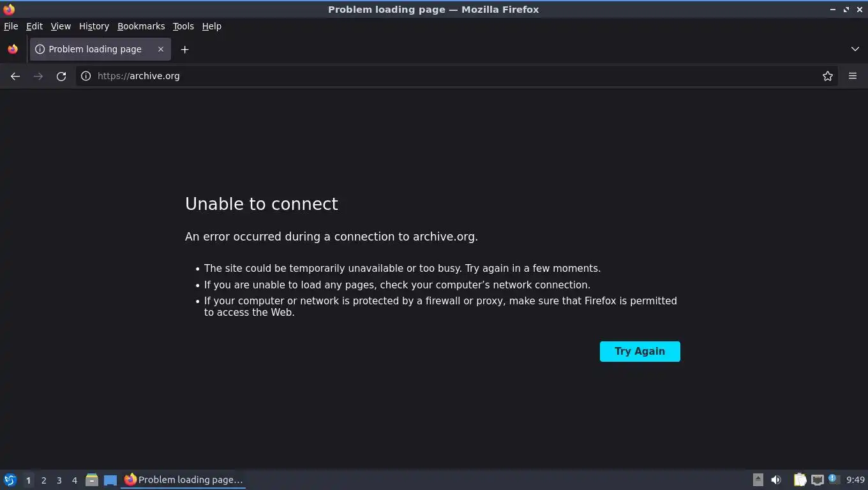Open the clipboard manager tray icon
868x490 pixels.
(800, 480)
